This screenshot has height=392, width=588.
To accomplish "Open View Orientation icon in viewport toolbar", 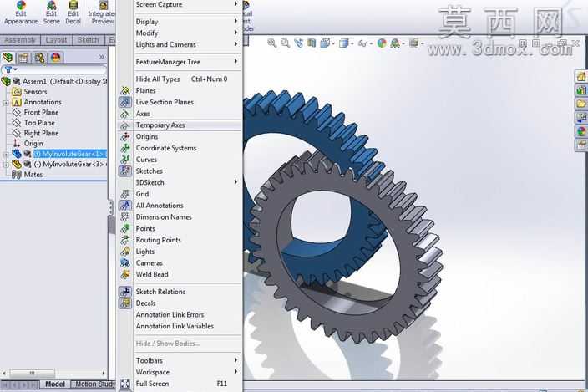I will [326, 43].
